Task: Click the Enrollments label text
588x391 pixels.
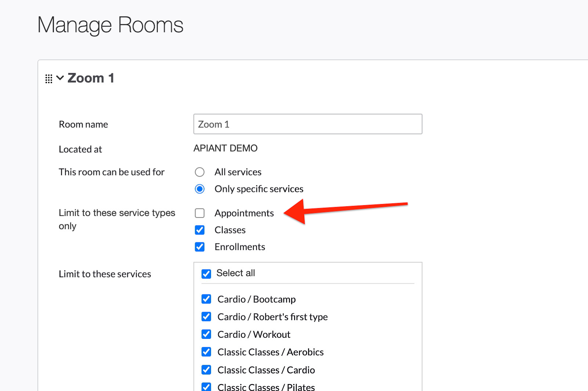Action: pos(240,247)
